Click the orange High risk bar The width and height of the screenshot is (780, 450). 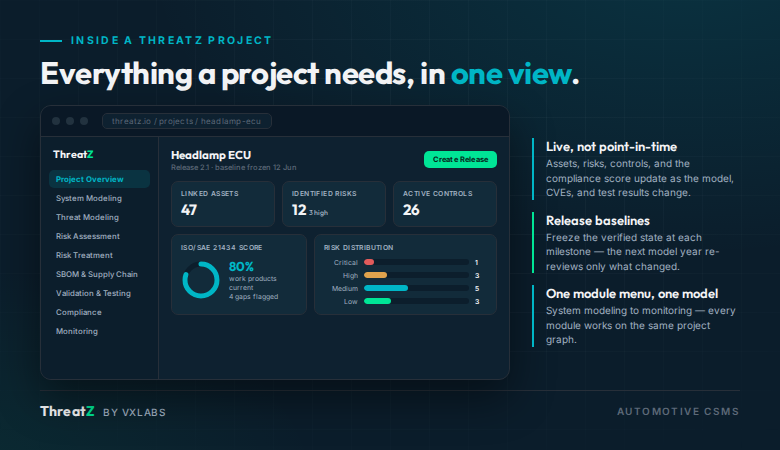(376, 275)
